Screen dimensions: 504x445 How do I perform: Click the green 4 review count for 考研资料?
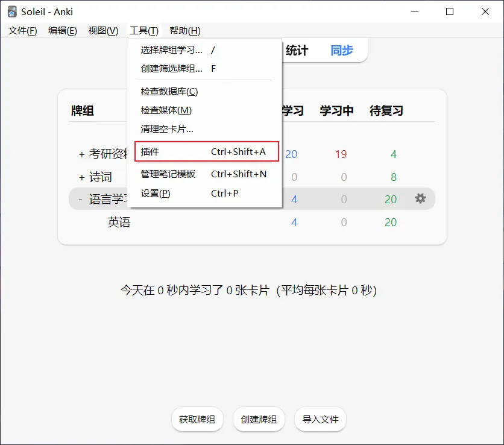394,154
